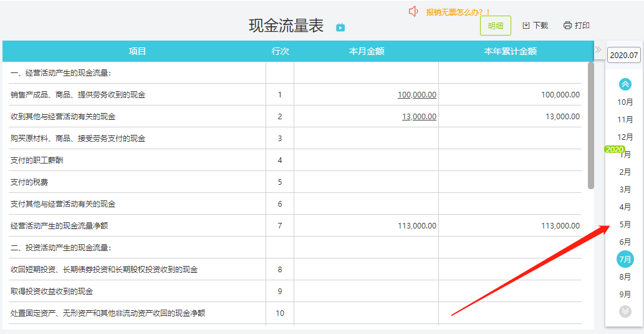644x334 pixels.
Task: Collapse the period sidebar with » arrow
Action: coord(598,50)
